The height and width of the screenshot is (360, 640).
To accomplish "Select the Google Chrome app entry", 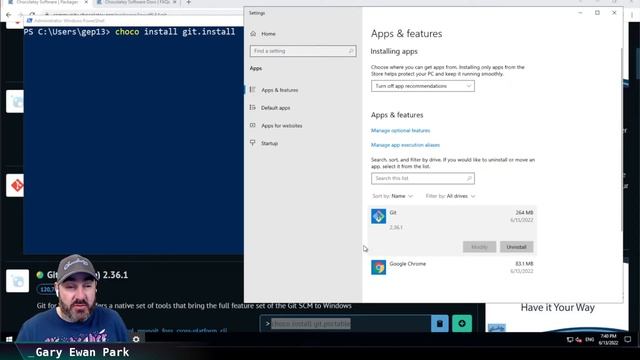I will (x=452, y=268).
